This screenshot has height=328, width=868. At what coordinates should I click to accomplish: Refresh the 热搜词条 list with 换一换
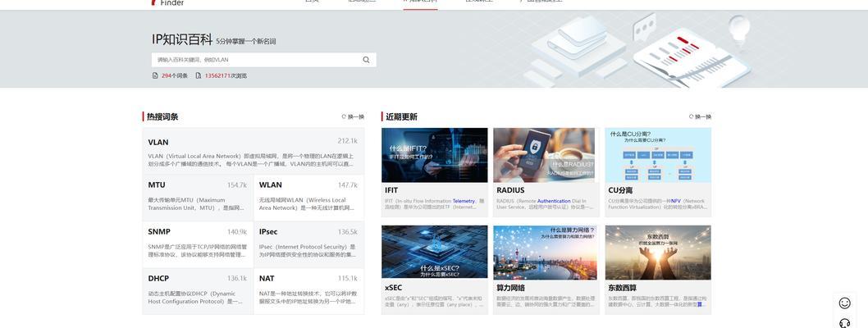tap(353, 116)
